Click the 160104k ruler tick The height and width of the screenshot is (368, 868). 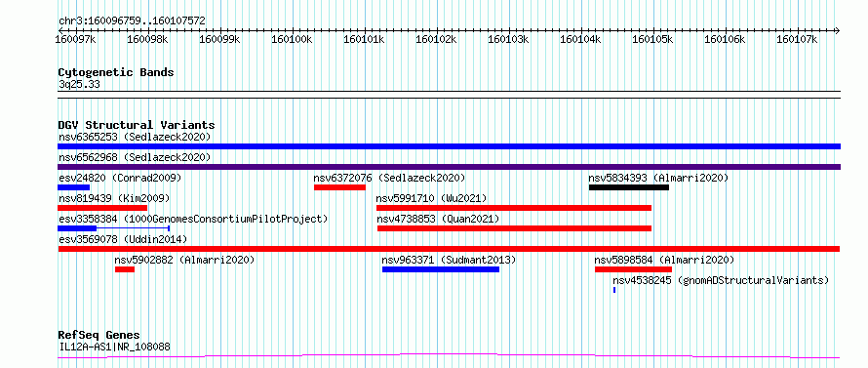tap(580, 39)
